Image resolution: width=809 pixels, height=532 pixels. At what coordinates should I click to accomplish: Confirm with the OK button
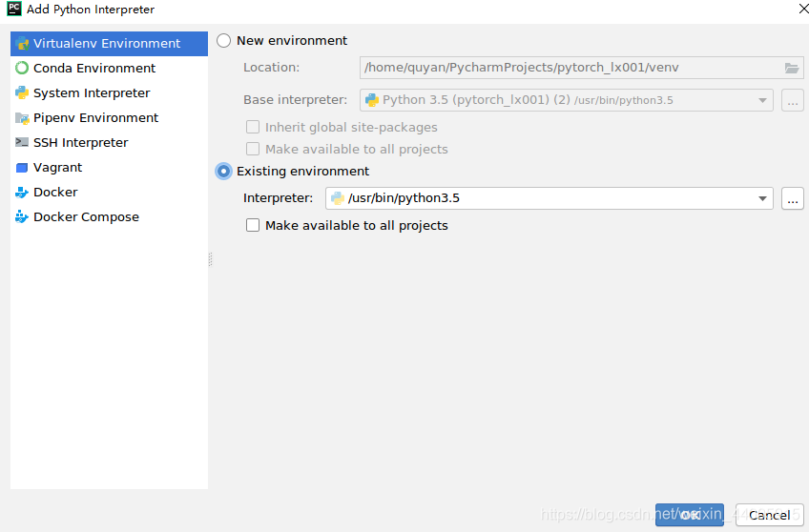690,515
